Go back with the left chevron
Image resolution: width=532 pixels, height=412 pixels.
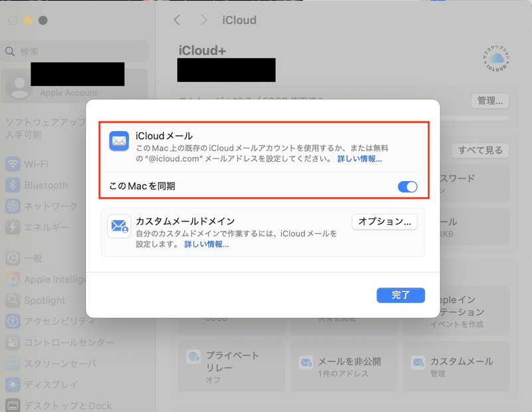pyautogui.click(x=177, y=20)
